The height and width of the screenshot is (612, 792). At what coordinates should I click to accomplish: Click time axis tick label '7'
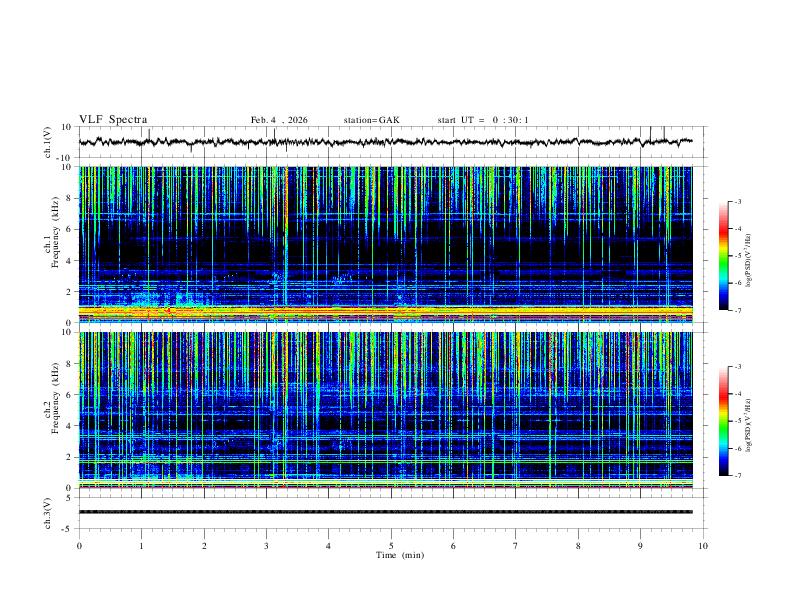click(x=516, y=546)
